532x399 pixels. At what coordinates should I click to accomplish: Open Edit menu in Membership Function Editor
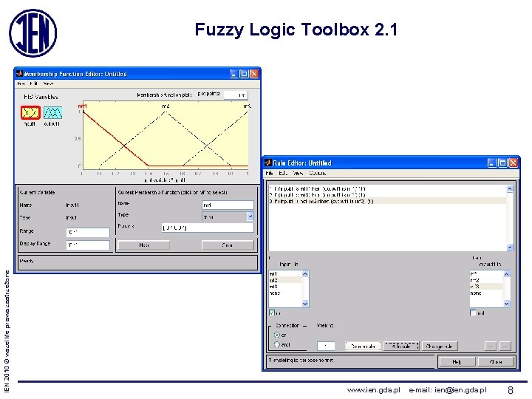tap(33, 83)
